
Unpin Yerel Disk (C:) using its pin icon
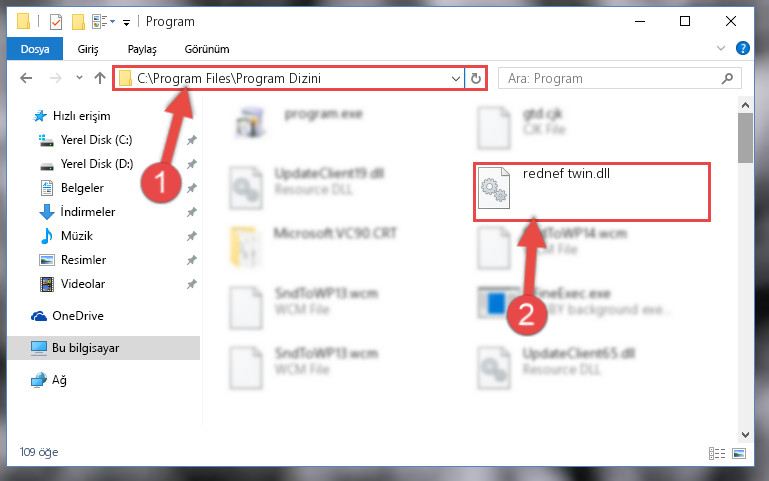pyautogui.click(x=192, y=140)
